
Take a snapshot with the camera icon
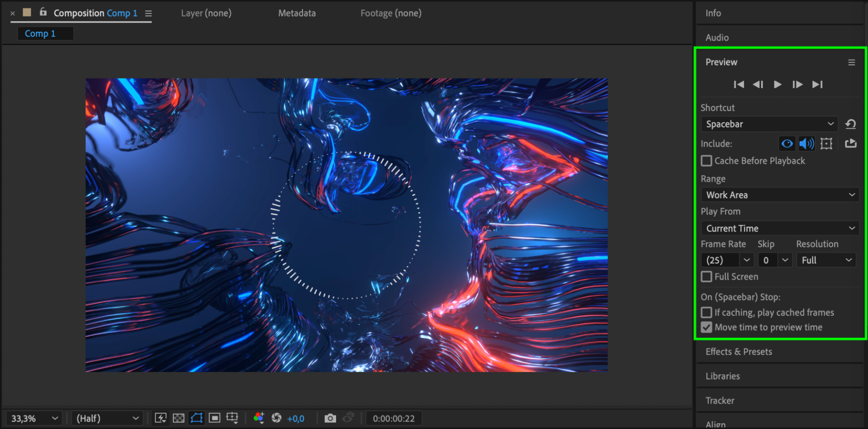click(x=330, y=418)
